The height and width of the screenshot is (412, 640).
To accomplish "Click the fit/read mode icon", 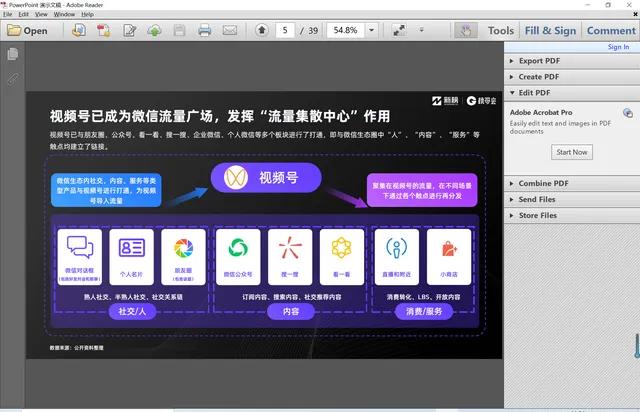I will click(399, 30).
